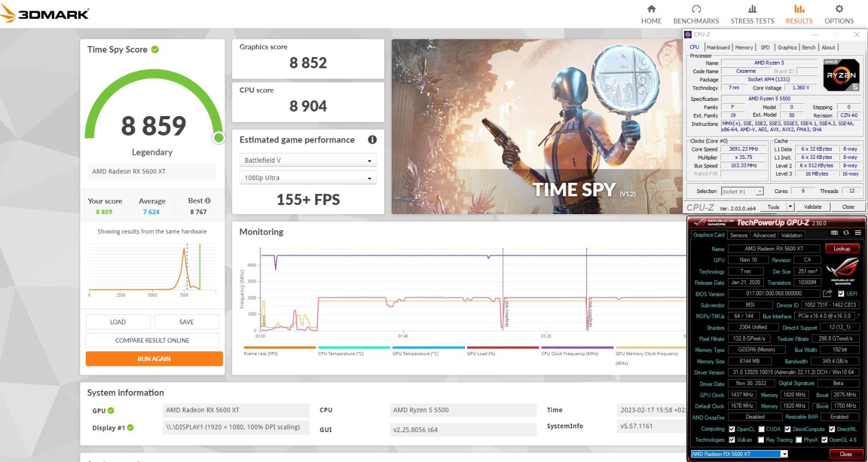Toggle the CUDA checkbox
The image size is (868, 462).
coord(761,429)
